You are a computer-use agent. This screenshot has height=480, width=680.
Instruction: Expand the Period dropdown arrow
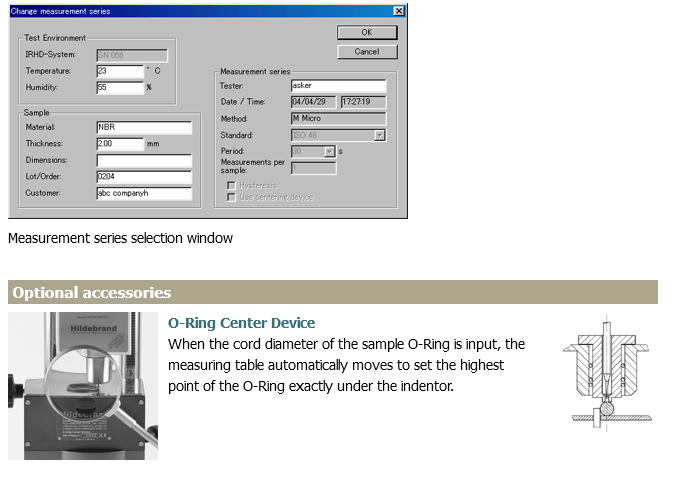click(329, 151)
